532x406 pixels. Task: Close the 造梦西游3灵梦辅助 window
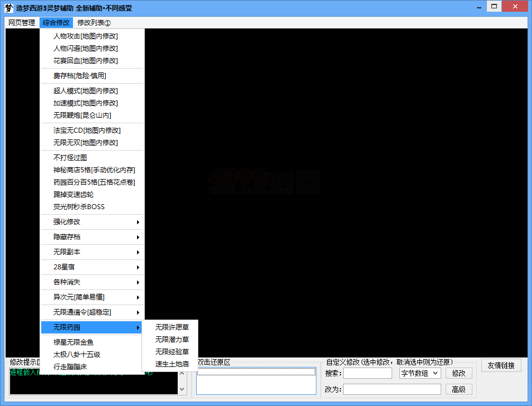515,6
